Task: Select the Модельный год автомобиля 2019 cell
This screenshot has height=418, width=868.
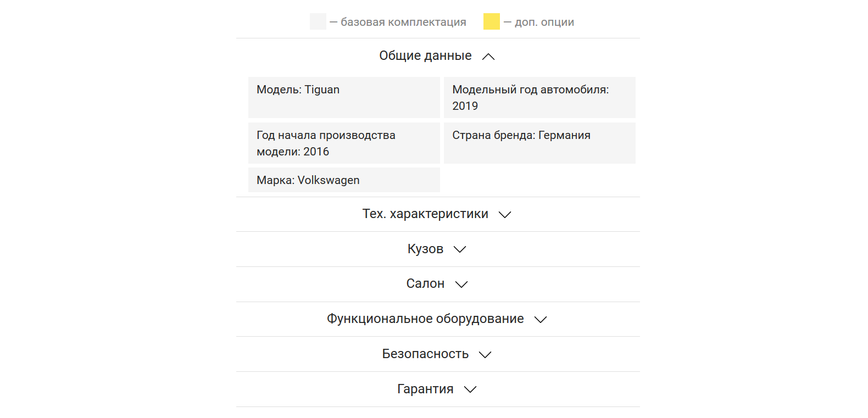Action: 539,97
